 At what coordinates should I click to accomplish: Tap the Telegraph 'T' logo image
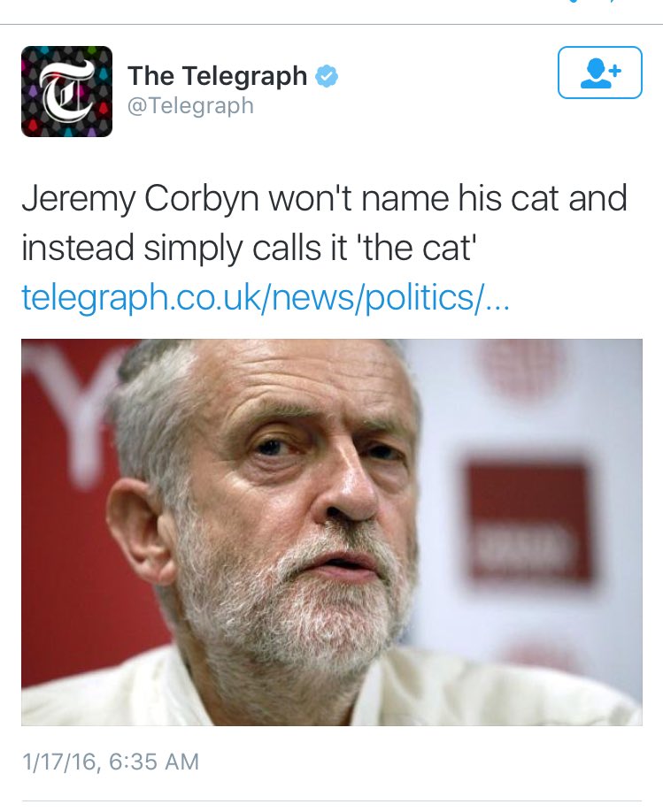67,92
